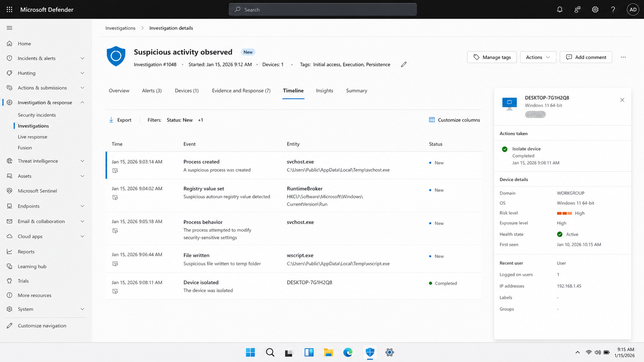Click the +1 additional filters indicator
The image size is (644, 362).
pos(201,120)
